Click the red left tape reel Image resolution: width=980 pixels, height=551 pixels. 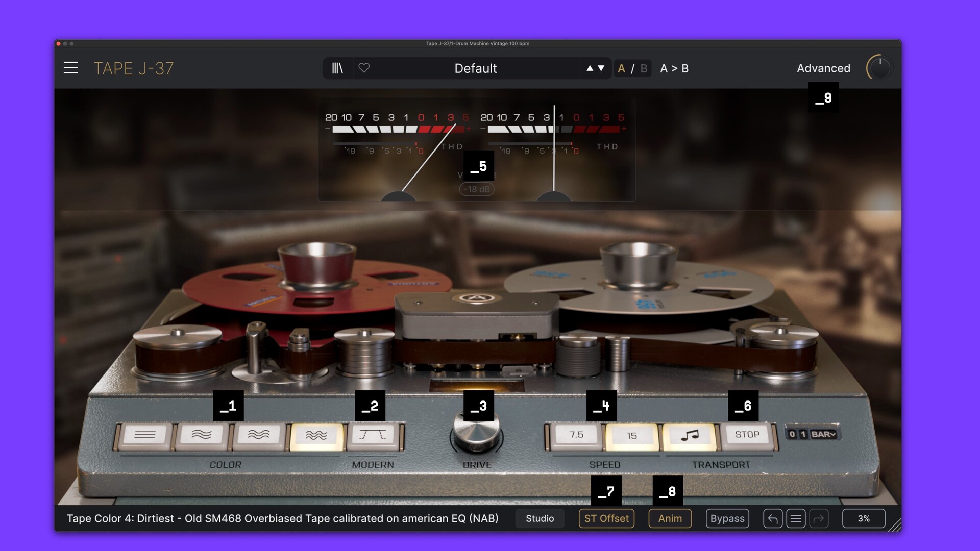316,288
